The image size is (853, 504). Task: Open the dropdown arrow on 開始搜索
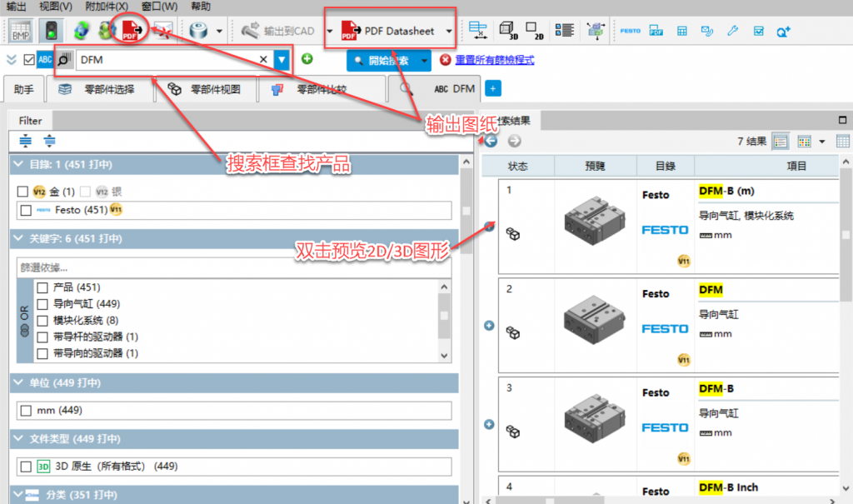(x=424, y=61)
